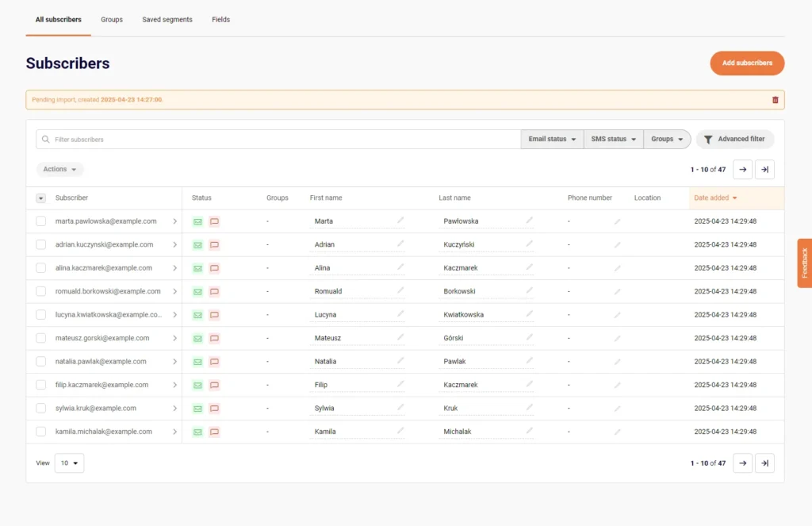
Task: Click the email status icon for kamila.michalak
Action: click(x=197, y=432)
